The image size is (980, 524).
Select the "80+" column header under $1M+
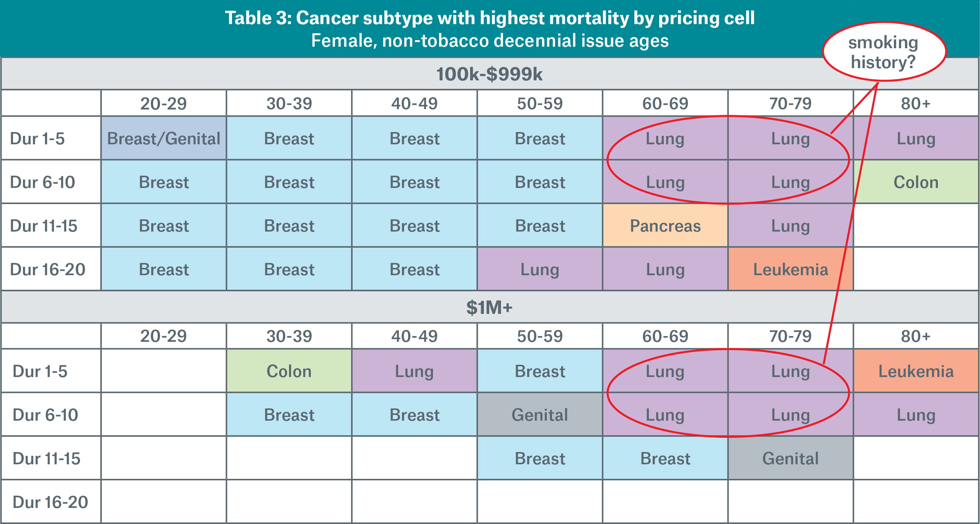coord(916,336)
